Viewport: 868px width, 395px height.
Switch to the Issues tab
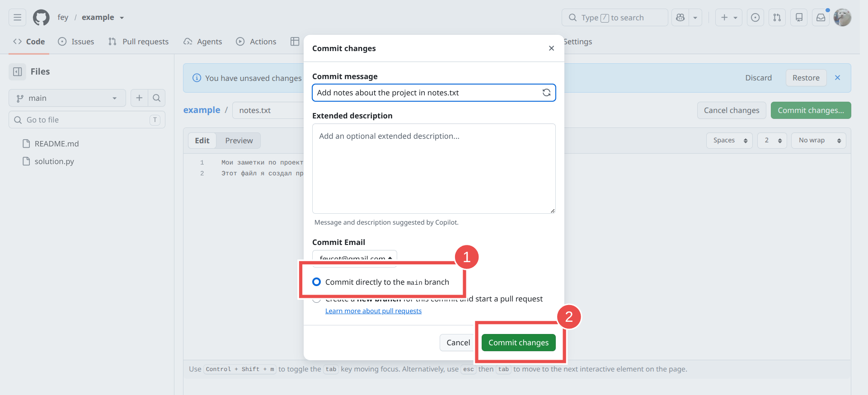pyautogui.click(x=76, y=42)
